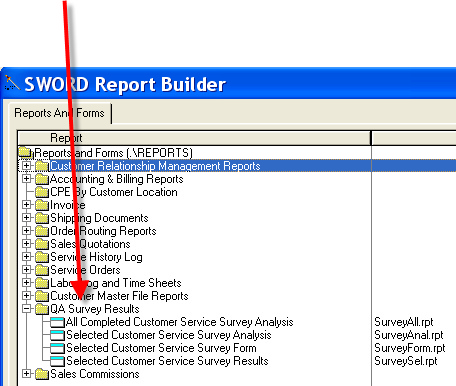
Task: Switch to the Reports And Forms tab
Action: click(x=59, y=113)
